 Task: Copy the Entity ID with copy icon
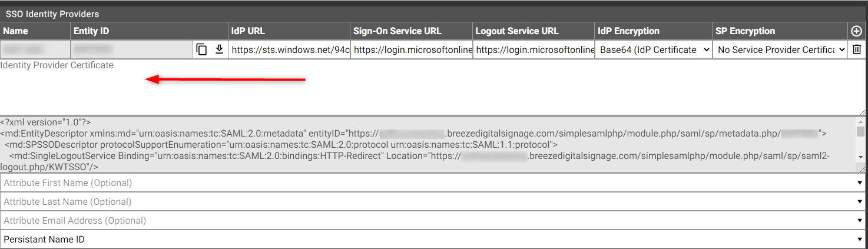(201, 49)
